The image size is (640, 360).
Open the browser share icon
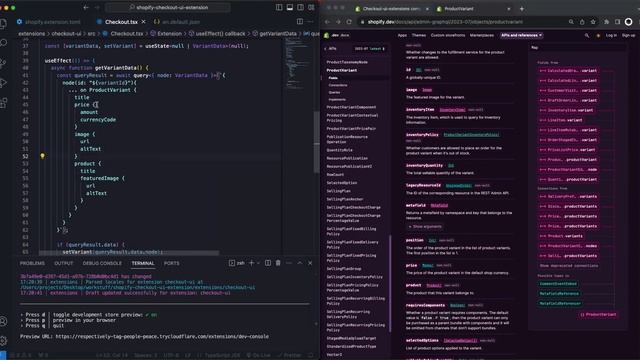(x=582, y=22)
